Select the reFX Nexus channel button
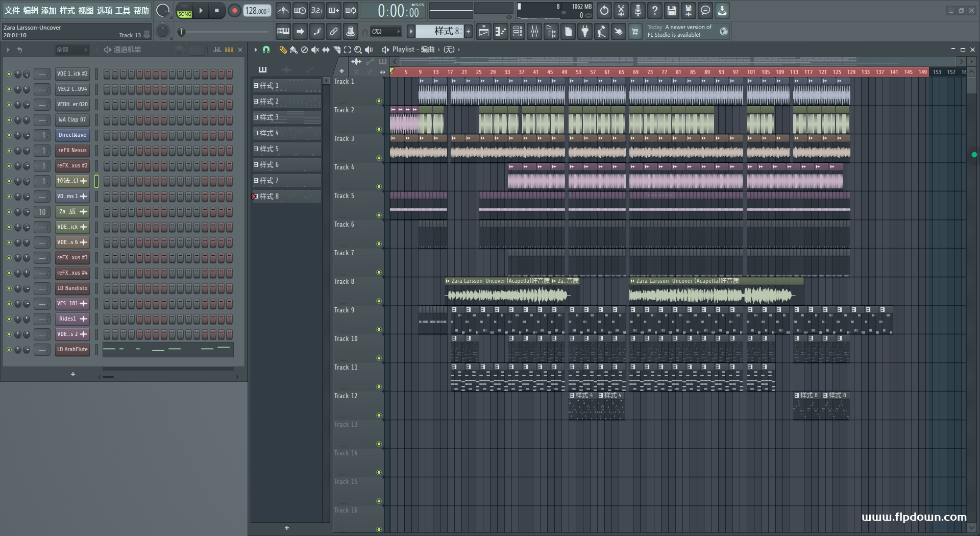The width and height of the screenshot is (980, 536). (x=72, y=151)
